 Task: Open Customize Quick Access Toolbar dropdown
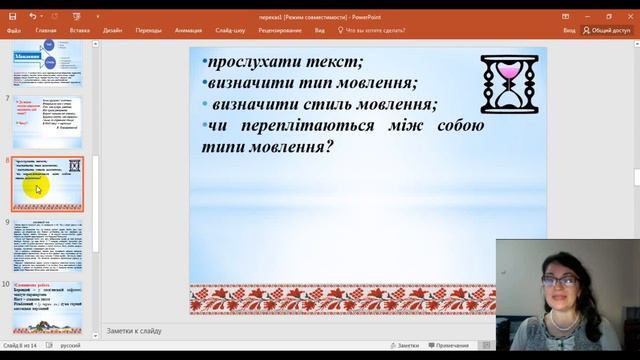click(x=98, y=17)
